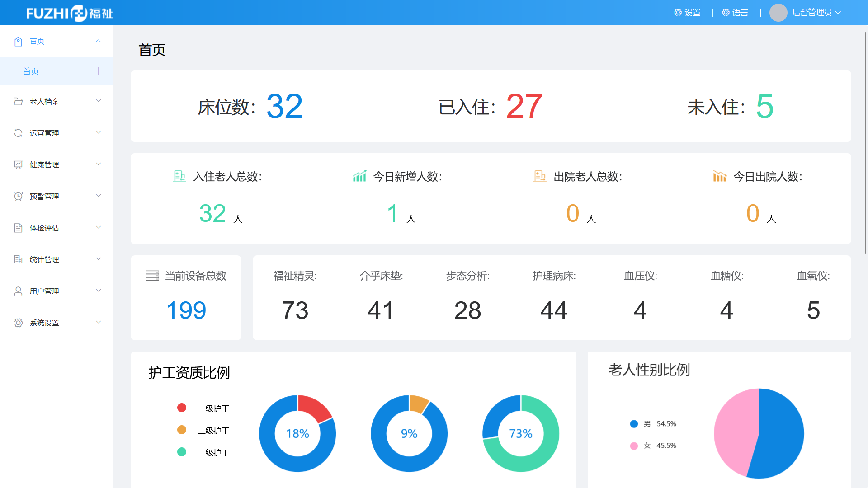Expand the 系统设置 chevron
Image resolution: width=868 pixels, height=488 pixels.
click(98, 322)
